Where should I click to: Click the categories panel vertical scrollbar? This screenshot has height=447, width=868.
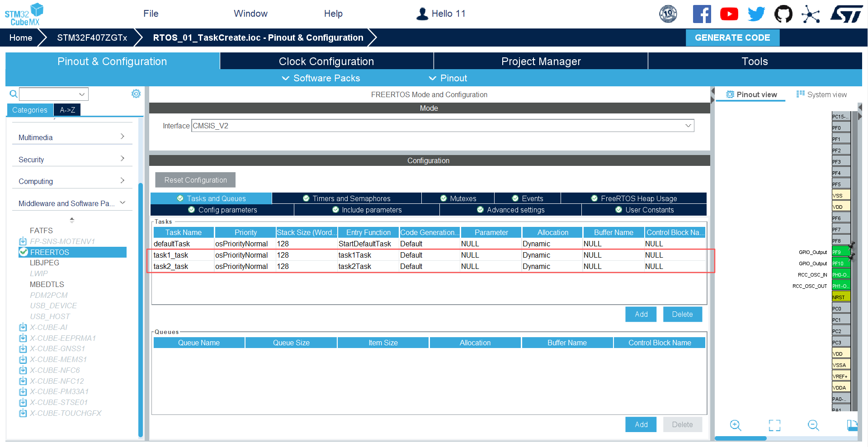141,310
